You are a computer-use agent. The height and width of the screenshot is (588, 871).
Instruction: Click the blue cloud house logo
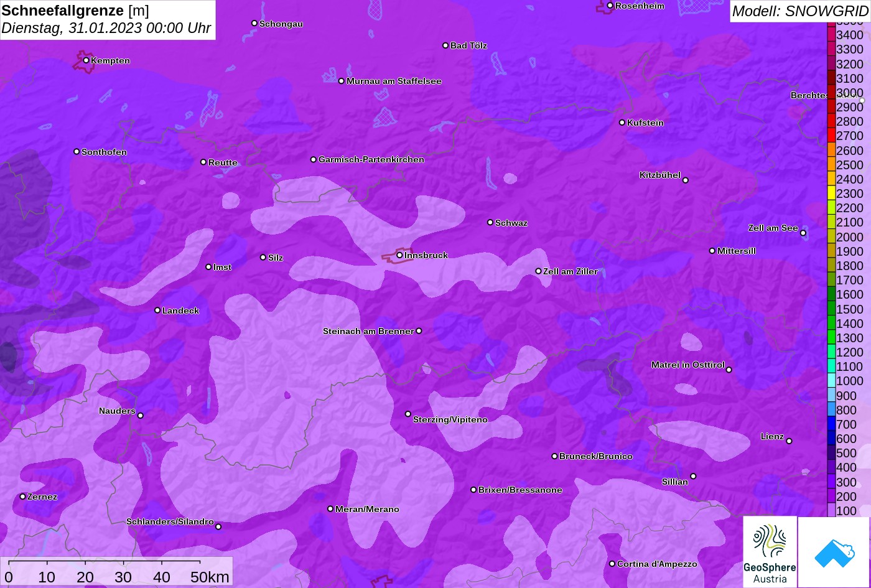834,552
